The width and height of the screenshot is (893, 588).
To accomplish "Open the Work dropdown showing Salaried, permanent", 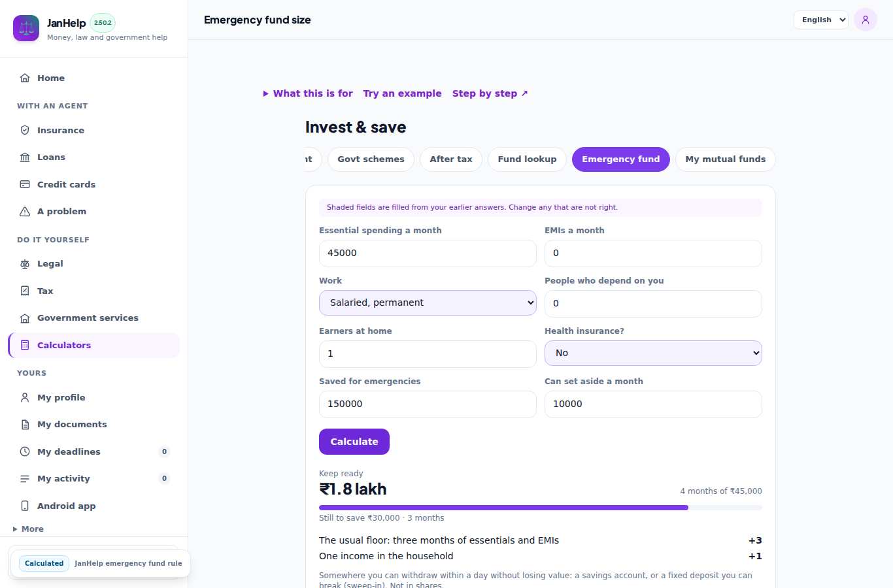I will click(x=428, y=302).
